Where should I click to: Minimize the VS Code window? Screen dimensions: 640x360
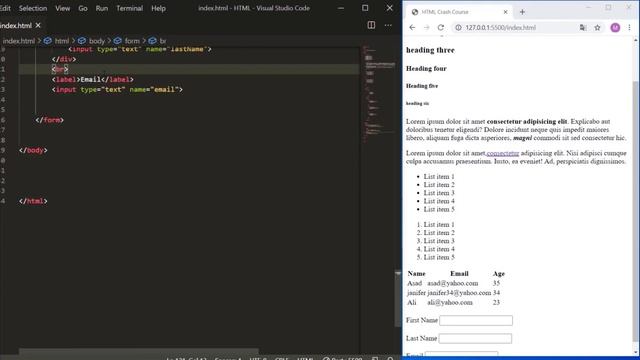pyautogui.click(x=341, y=8)
